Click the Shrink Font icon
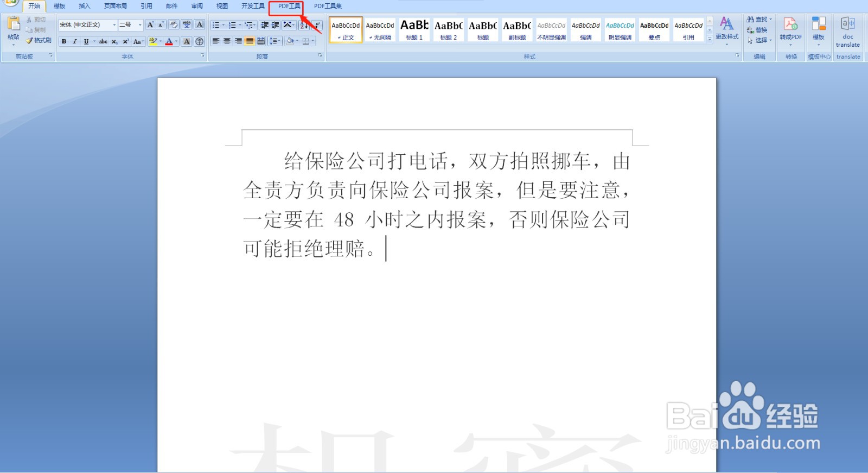This screenshot has height=473, width=868. point(161,24)
